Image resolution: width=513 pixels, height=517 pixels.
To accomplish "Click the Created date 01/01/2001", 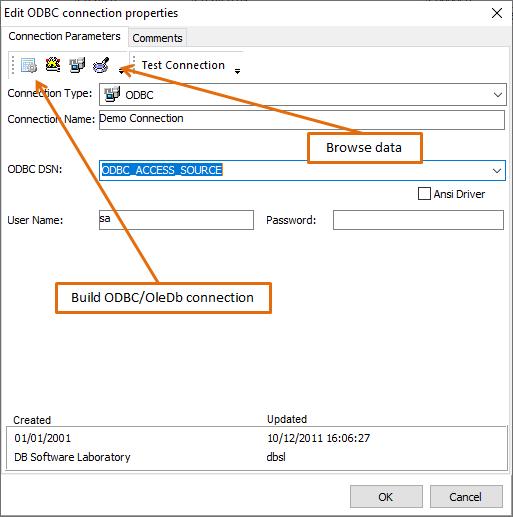I will point(43,438).
